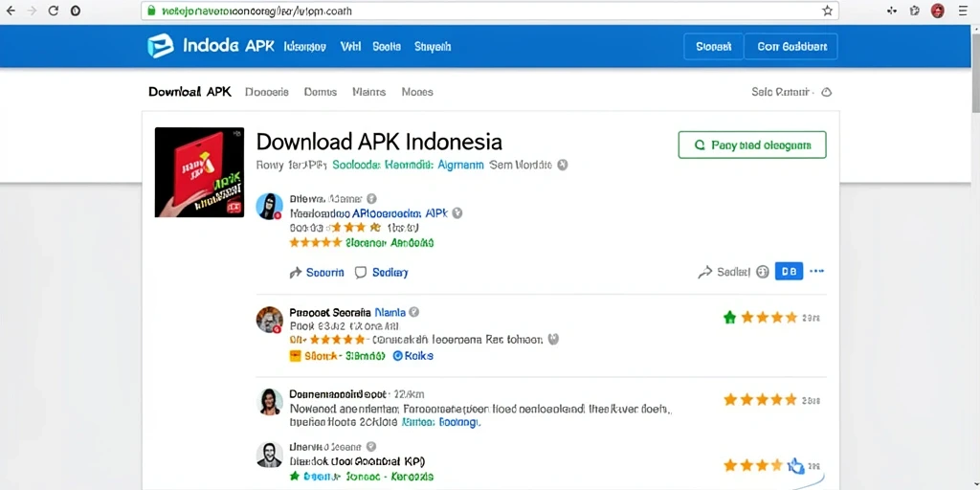
Task: Go back using the browser back arrow
Action: click(x=11, y=11)
